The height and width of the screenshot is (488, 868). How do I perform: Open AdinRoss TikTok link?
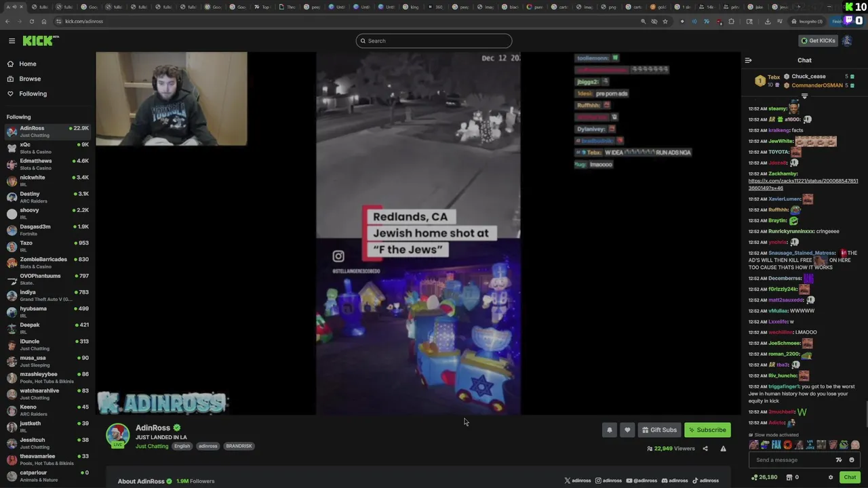pyautogui.click(x=705, y=481)
